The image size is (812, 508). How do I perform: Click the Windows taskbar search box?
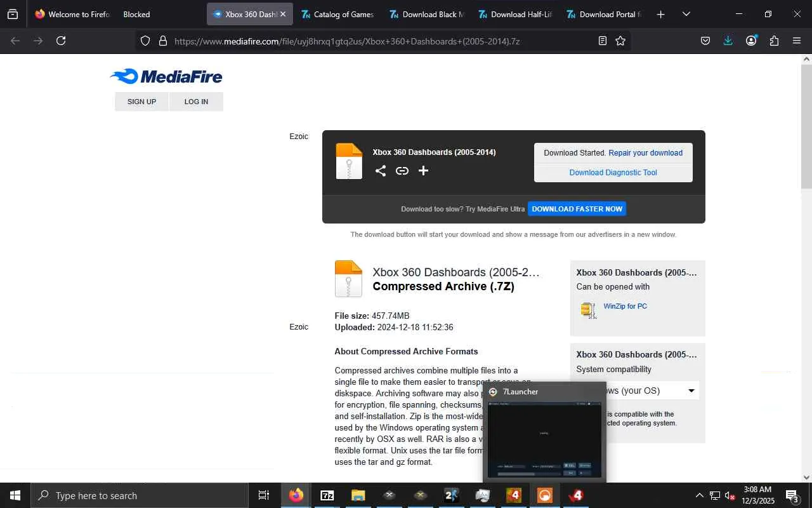140,495
